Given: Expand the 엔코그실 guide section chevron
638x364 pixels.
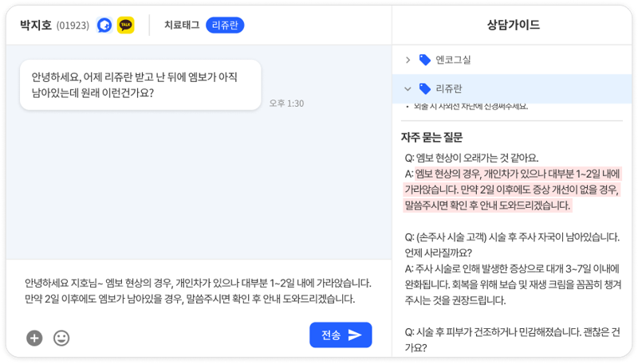Looking at the screenshot, I should (x=408, y=60).
